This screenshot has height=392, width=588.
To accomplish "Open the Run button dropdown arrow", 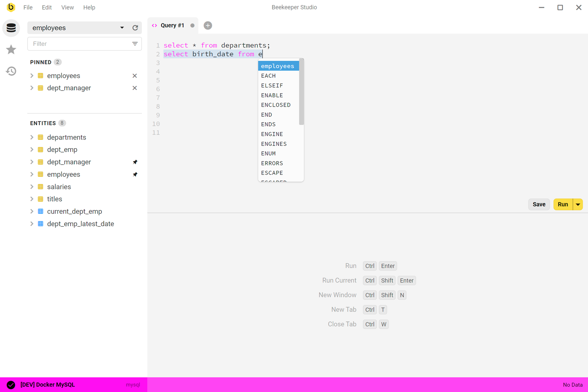I will (x=578, y=204).
